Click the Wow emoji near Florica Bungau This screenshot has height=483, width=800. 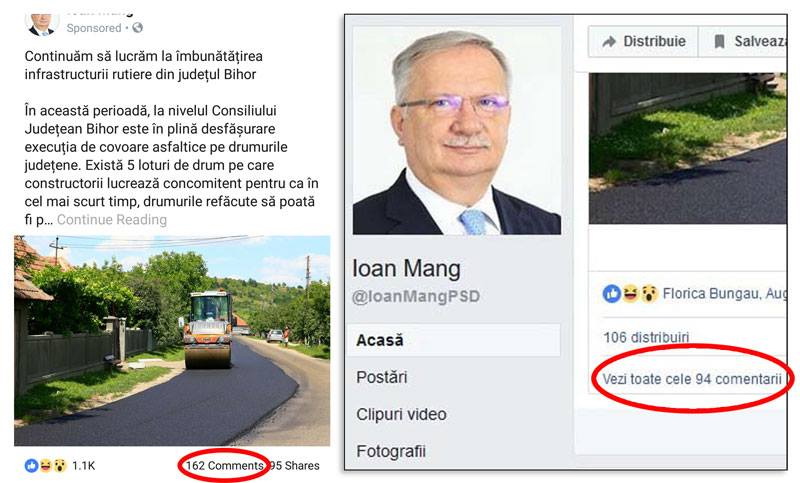coord(649,293)
